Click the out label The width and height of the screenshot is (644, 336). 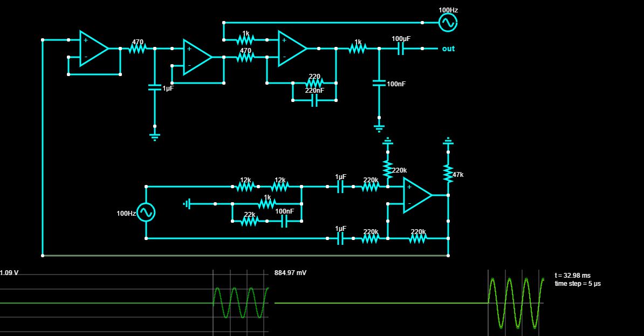coord(448,49)
